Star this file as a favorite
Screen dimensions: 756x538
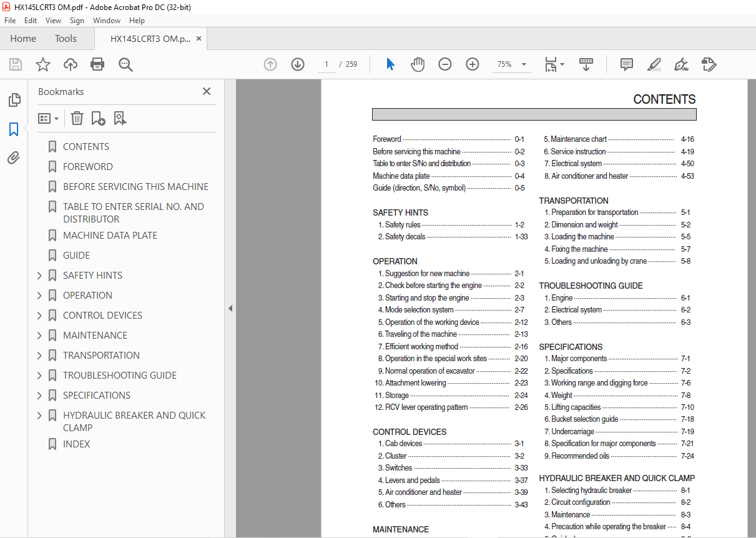pos(43,64)
